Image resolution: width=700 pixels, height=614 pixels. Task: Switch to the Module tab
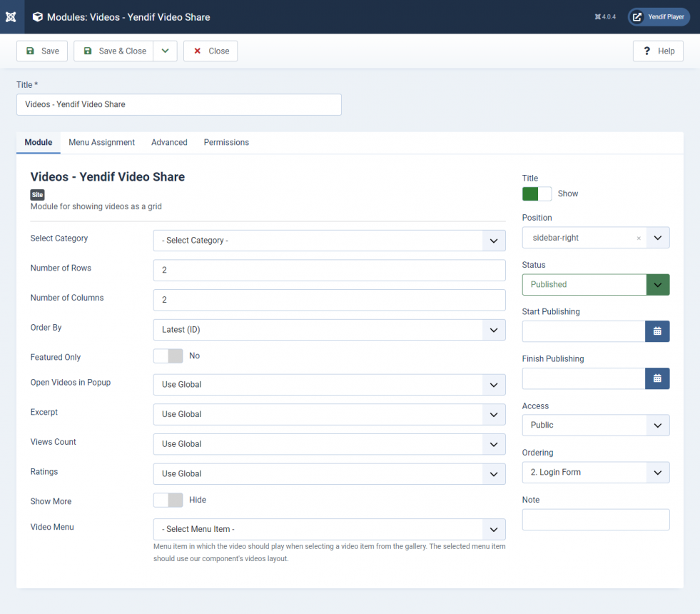[39, 143]
